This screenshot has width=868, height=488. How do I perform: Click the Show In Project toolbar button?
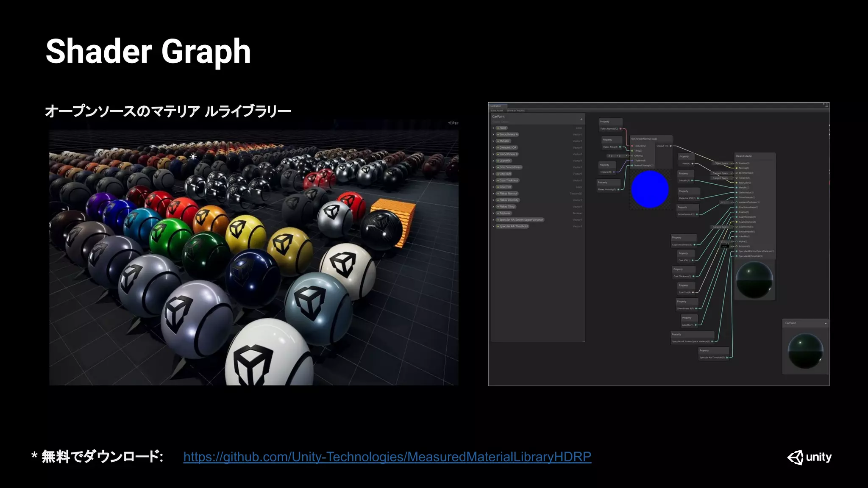click(516, 111)
